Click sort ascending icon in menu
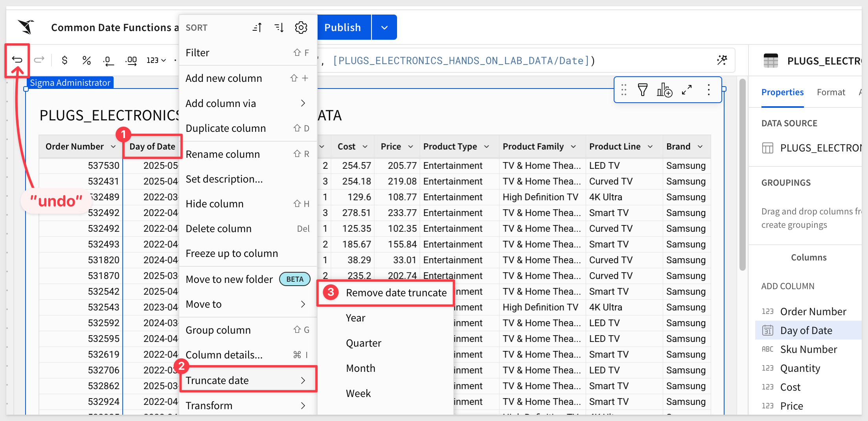The image size is (868, 421). coord(257,28)
